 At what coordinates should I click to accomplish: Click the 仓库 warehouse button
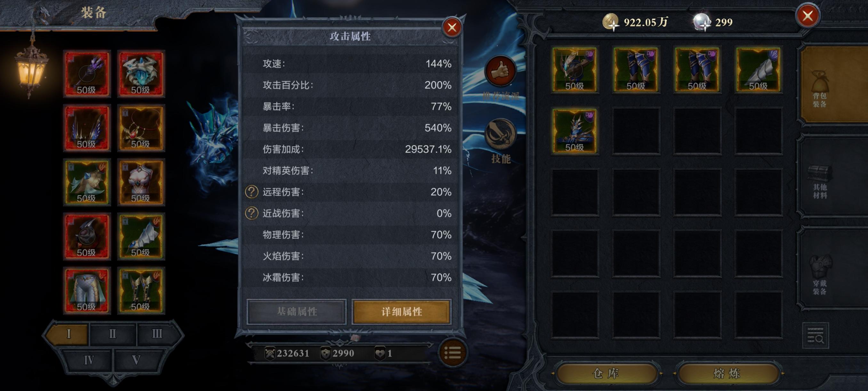607,373
